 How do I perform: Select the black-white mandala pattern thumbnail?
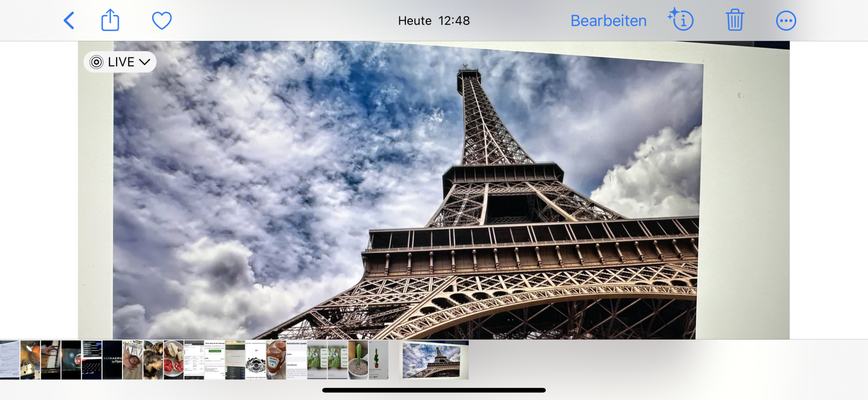256,360
